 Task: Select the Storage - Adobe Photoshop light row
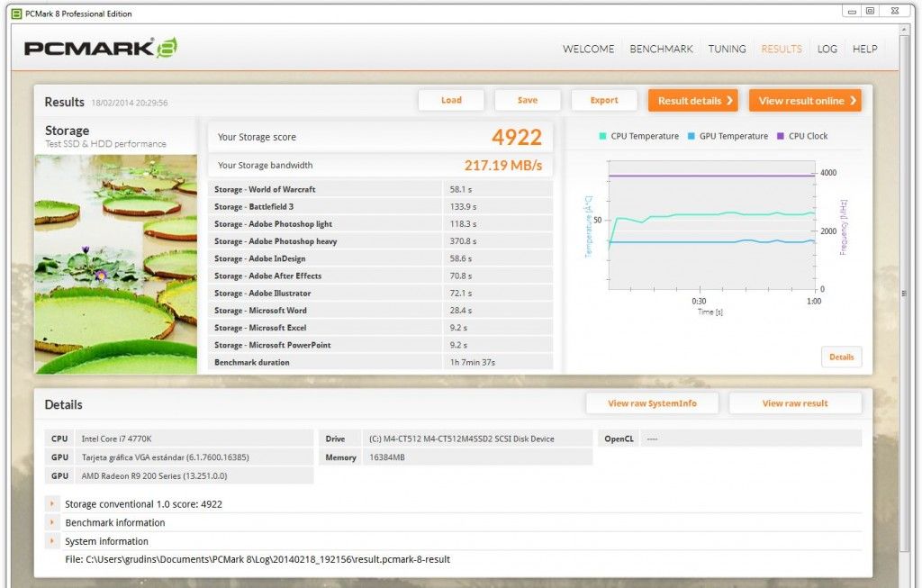tap(381, 224)
